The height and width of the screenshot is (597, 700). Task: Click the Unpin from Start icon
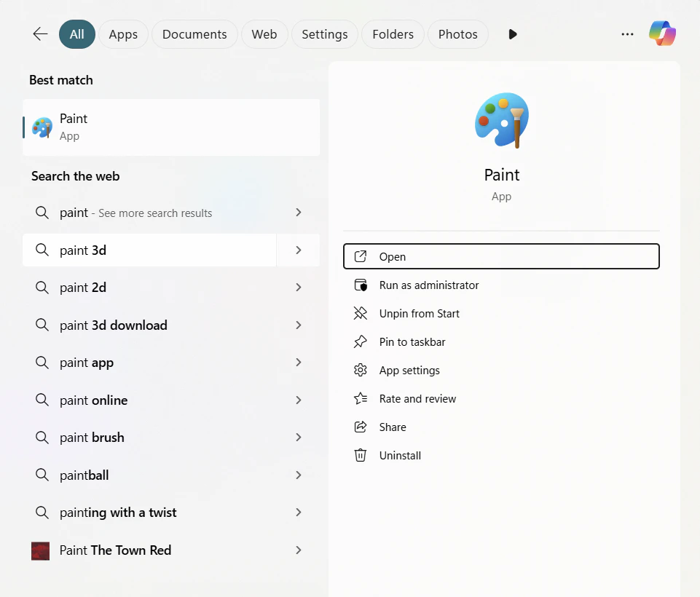[361, 314]
